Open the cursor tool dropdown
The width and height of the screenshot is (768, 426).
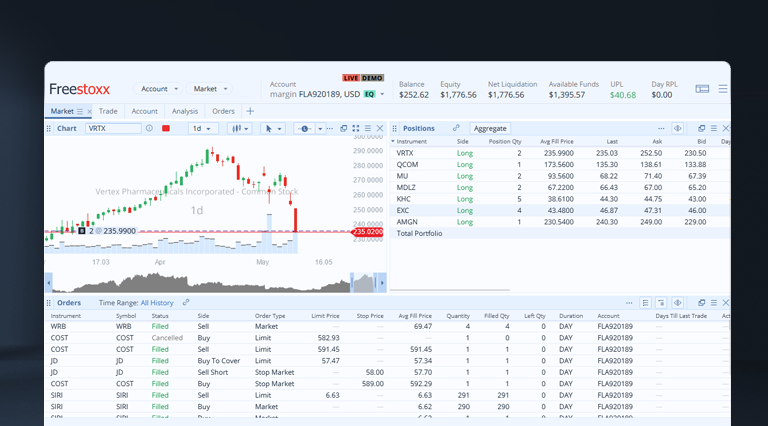tap(273, 128)
